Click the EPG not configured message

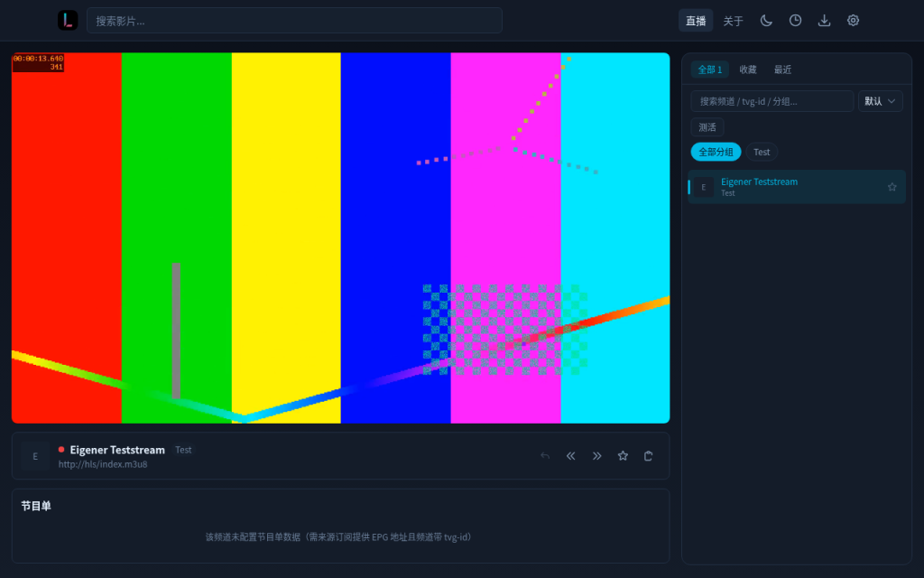pos(340,537)
